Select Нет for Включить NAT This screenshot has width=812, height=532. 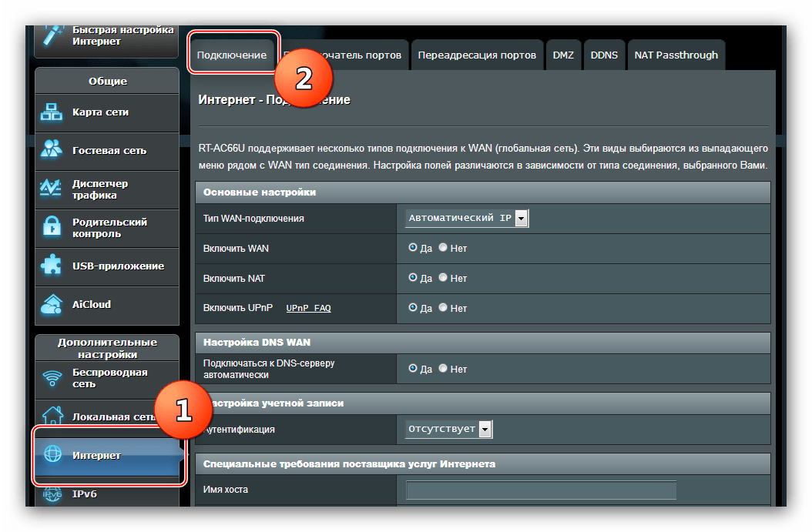pyautogui.click(x=443, y=277)
